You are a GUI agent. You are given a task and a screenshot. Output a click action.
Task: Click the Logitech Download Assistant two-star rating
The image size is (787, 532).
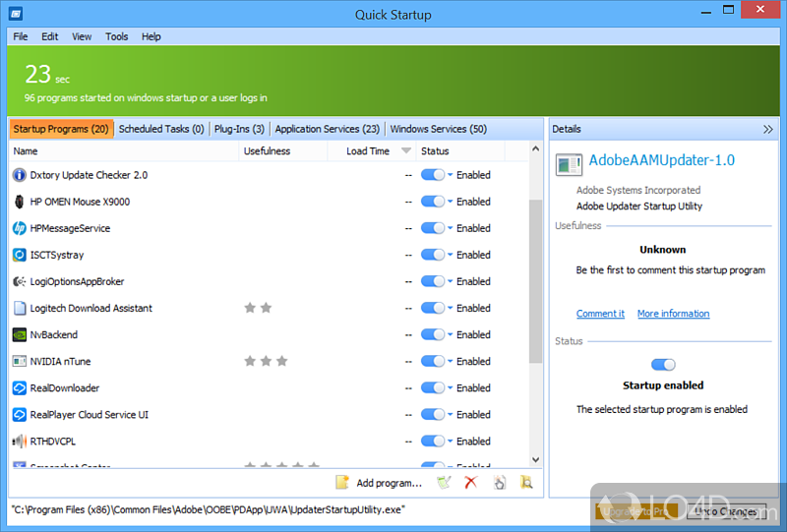pyautogui.click(x=258, y=308)
